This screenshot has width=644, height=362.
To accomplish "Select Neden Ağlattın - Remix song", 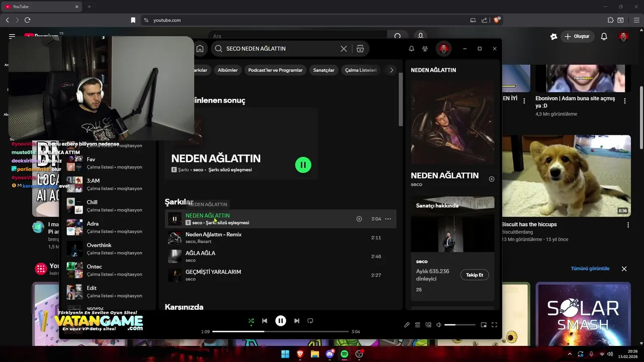I will coord(281,237).
